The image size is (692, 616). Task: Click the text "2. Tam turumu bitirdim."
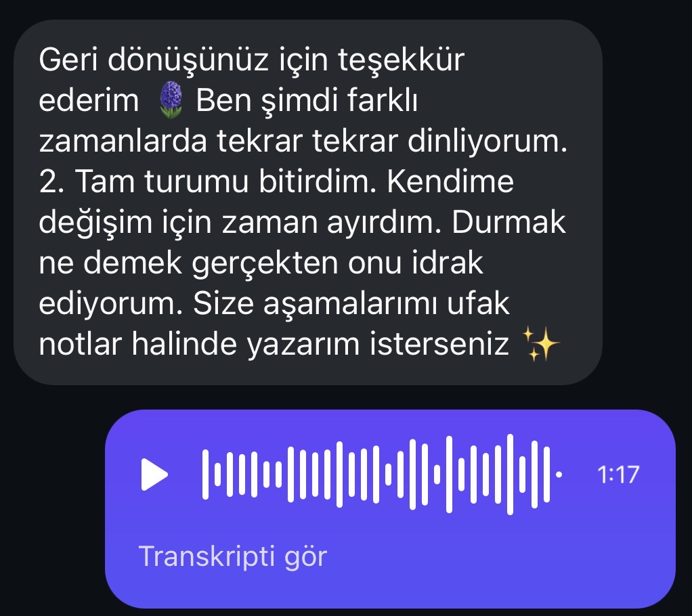tap(208, 181)
